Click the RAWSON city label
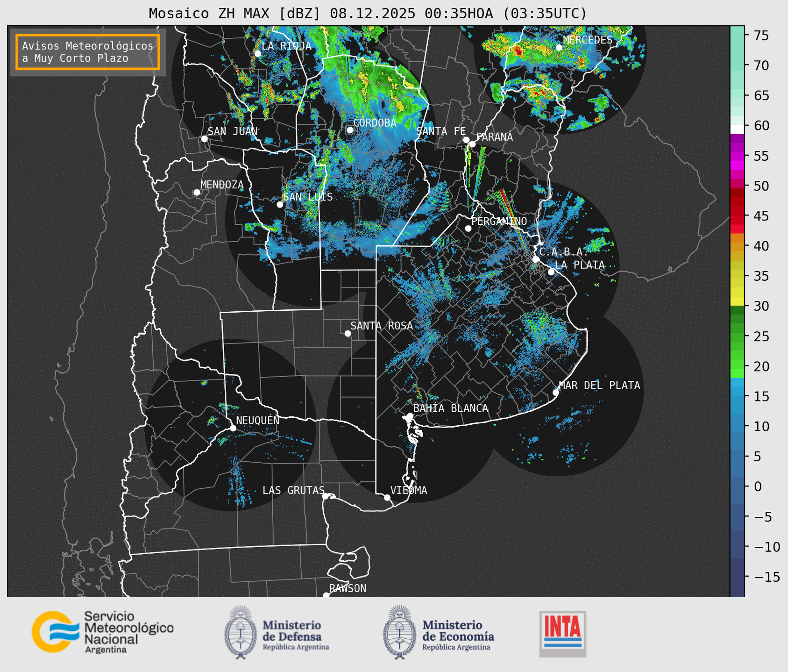The image size is (788, 672). [x=348, y=588]
